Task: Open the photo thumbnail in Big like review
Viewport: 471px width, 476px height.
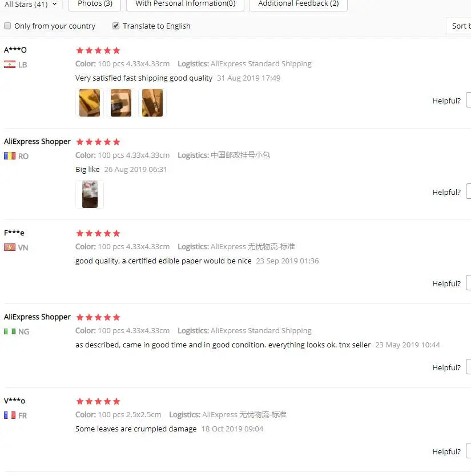Action: tap(90, 194)
